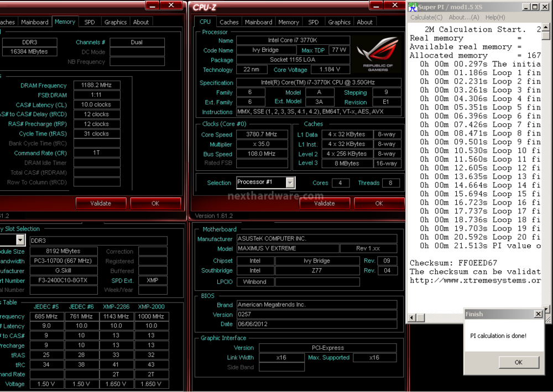The width and height of the screenshot is (553, 392).
Task: Click Validate in the CPU-Z processor window
Action: pos(325,203)
